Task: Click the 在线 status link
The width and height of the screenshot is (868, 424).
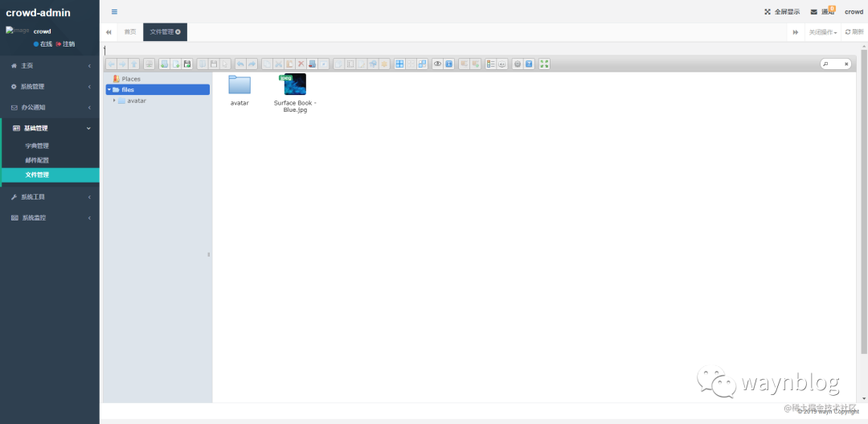Action: pos(43,43)
